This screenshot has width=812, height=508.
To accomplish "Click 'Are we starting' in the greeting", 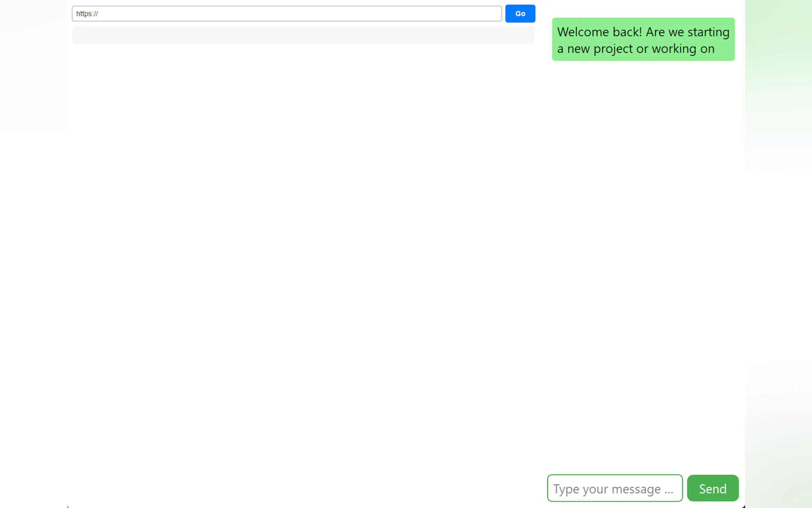I will 687,32.
